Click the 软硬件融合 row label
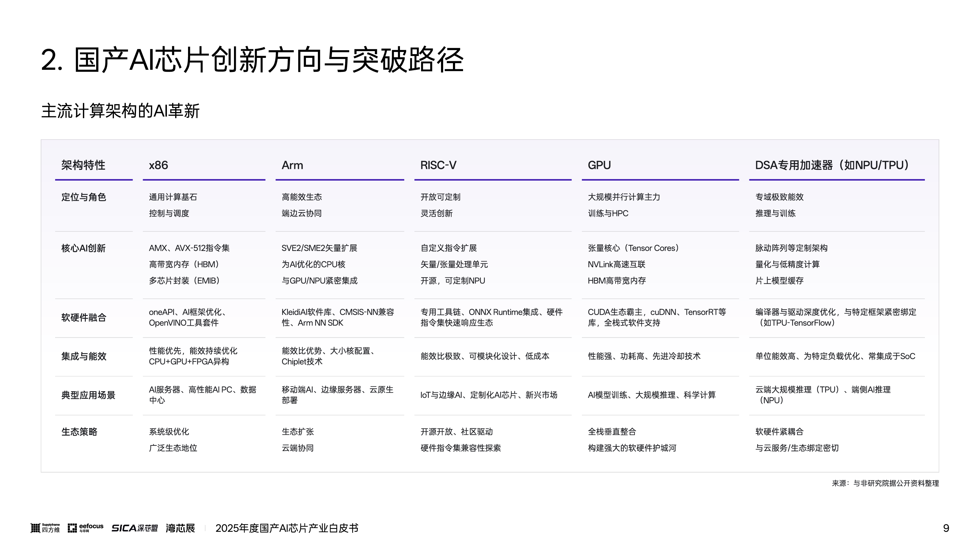980x551 pixels. point(84,317)
